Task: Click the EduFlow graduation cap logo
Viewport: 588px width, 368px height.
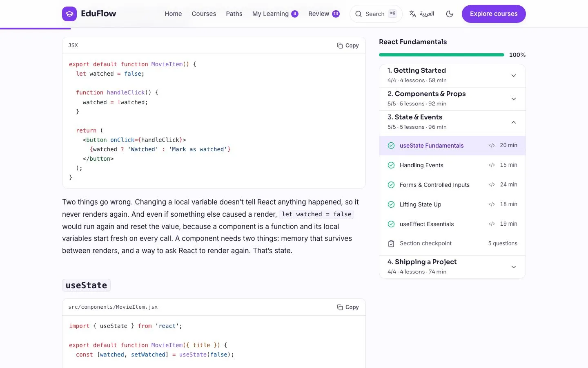Action: [x=69, y=14]
